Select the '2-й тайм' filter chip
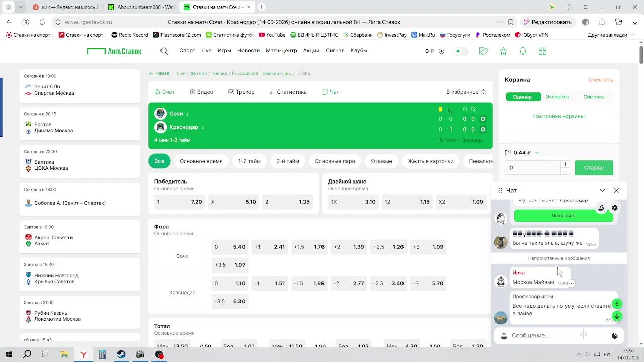 (287, 161)
